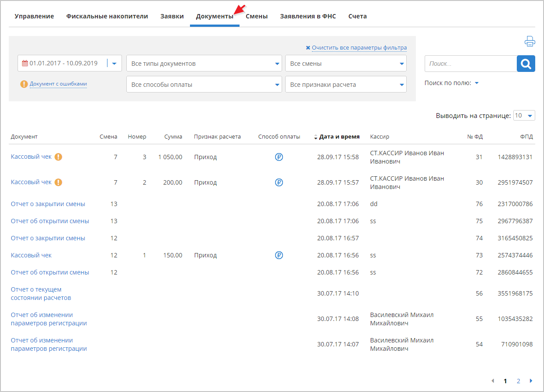Filter by Документ с ошибками link
This screenshot has width=544, height=392.
[x=58, y=84]
